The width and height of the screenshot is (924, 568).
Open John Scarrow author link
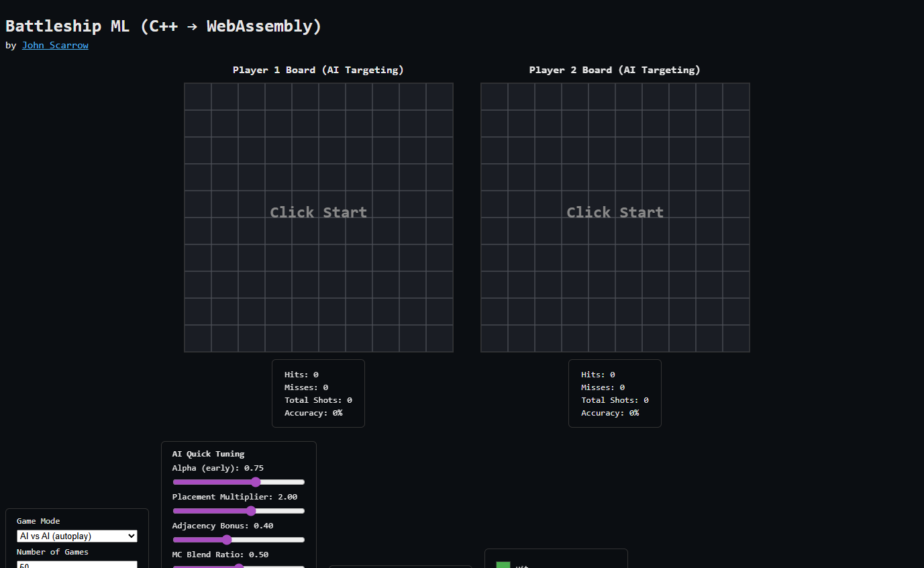55,46
